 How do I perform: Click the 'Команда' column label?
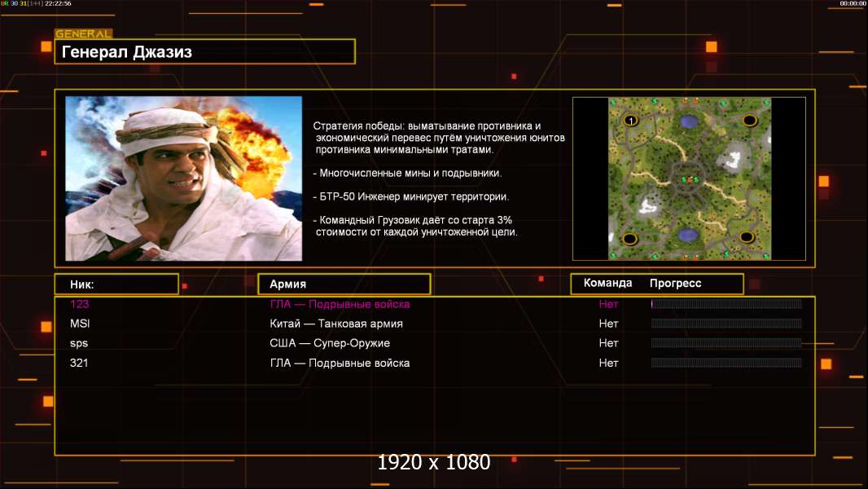click(x=607, y=284)
